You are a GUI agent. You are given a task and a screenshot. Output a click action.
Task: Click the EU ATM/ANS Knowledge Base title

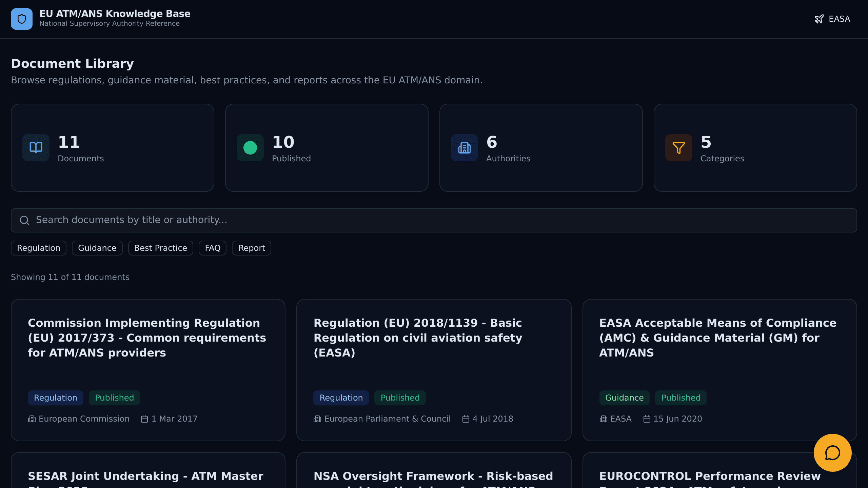click(x=115, y=14)
